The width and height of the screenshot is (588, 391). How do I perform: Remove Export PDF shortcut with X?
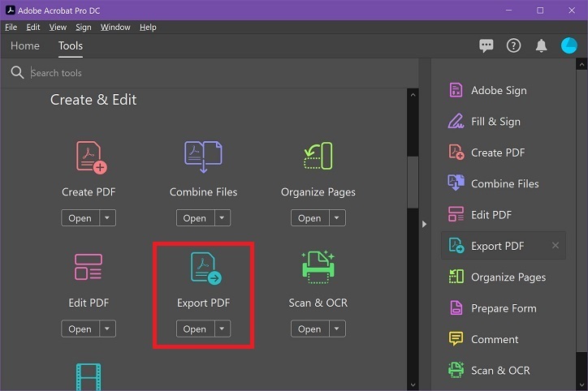[x=556, y=245]
